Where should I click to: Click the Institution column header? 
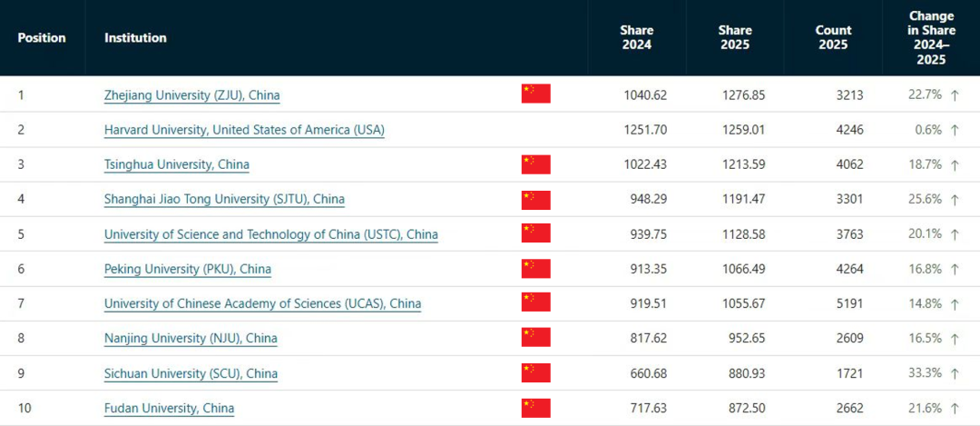[x=135, y=37]
